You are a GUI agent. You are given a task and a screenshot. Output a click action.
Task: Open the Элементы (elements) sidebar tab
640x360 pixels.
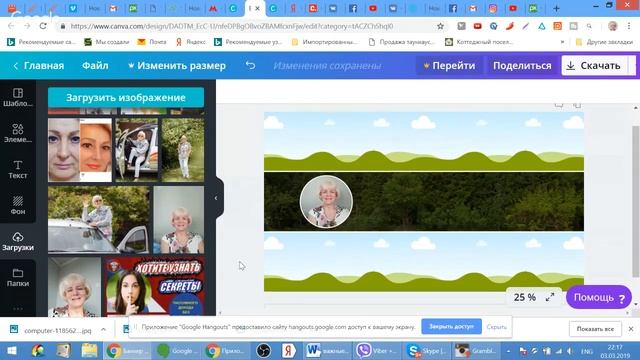(x=18, y=133)
